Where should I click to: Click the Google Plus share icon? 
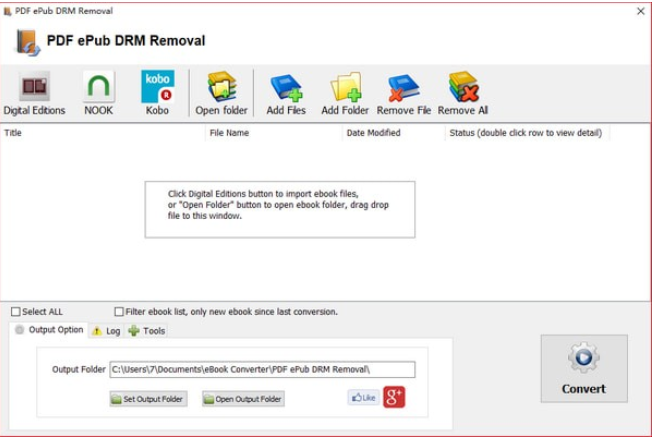point(394,397)
